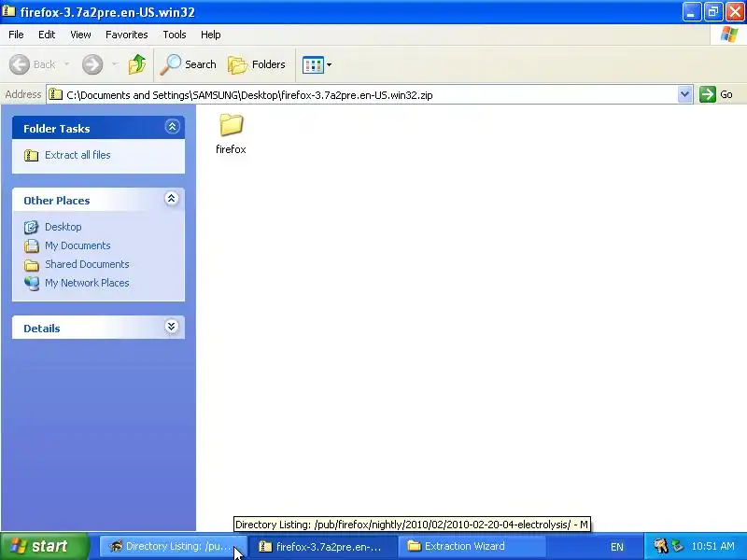Screen dimensions: 747x560
Task: Switch to Directory Listing taskbar button
Action: pos(173,546)
